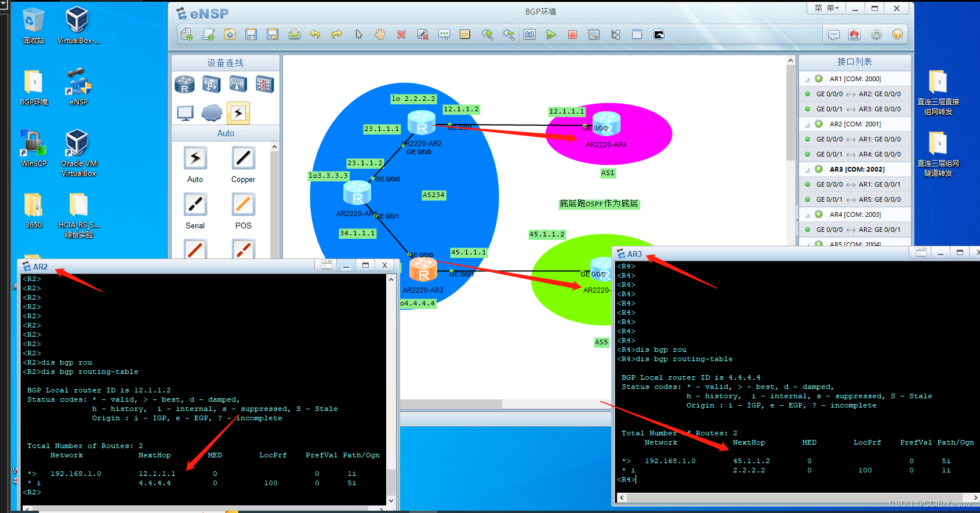Click the Save As toolbar icon
980x513 pixels.
[273, 34]
